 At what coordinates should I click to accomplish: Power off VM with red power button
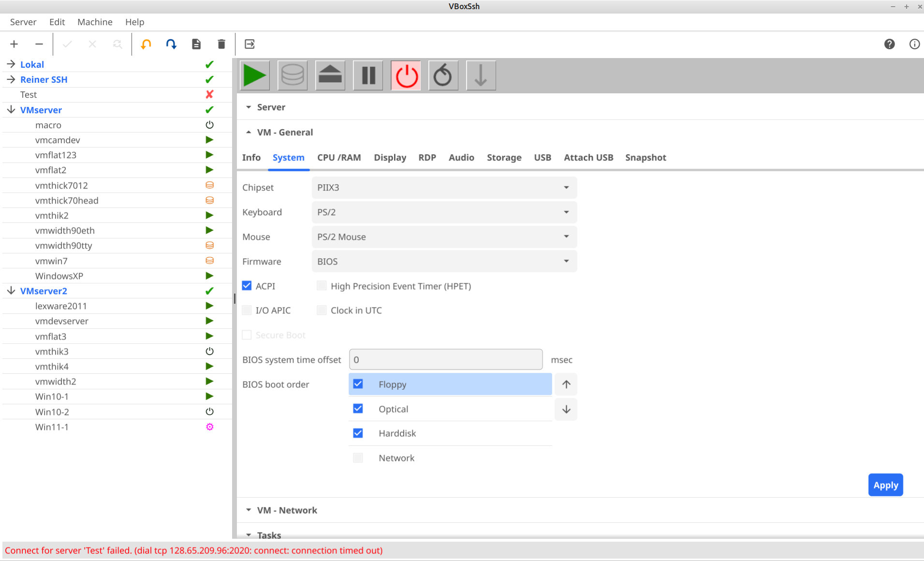coord(406,75)
